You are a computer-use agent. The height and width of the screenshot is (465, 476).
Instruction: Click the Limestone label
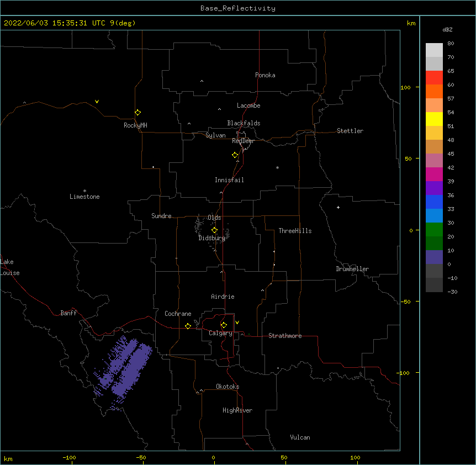click(84, 197)
